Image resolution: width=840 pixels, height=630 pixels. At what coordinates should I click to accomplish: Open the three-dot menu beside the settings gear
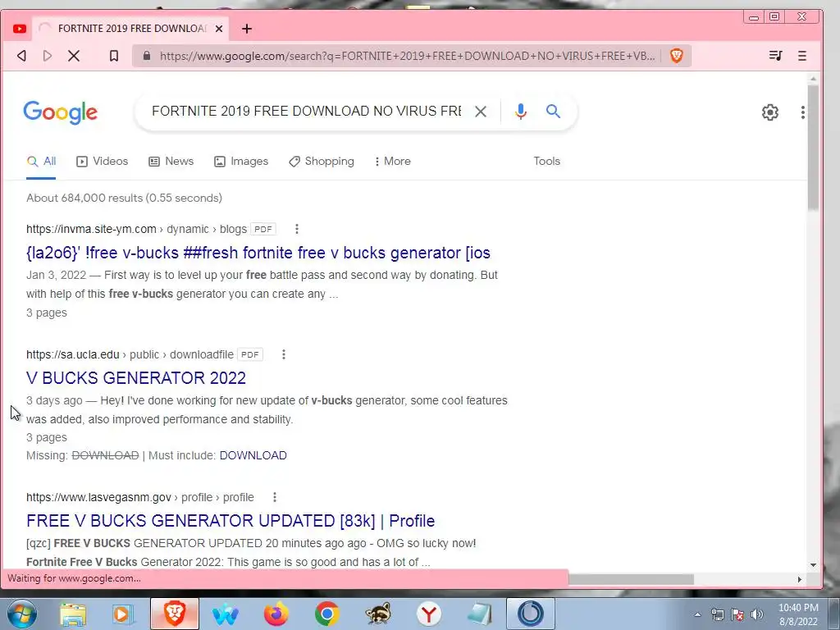coord(802,112)
